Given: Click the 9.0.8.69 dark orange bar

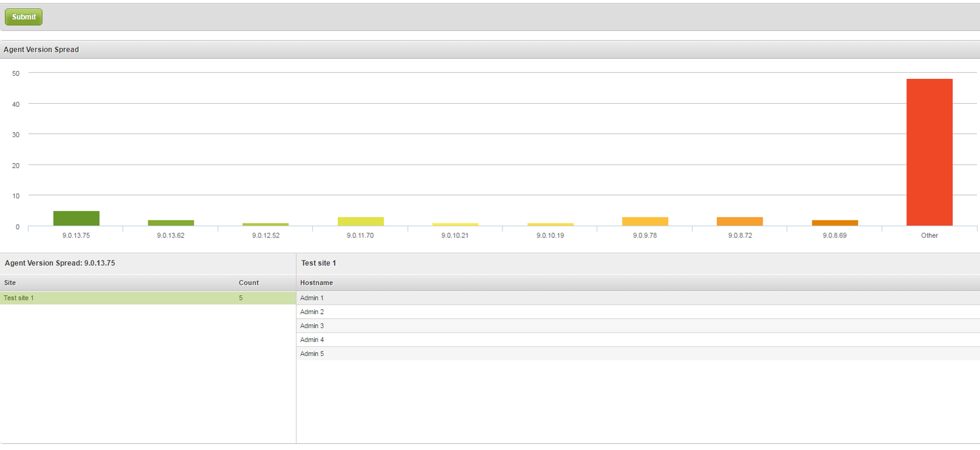Looking at the screenshot, I should coord(835,223).
